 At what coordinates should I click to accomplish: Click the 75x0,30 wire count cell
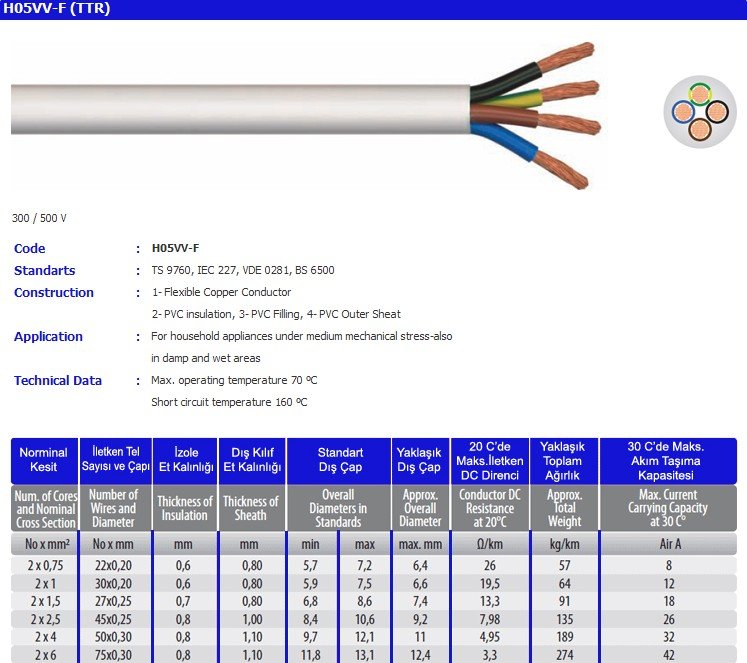(x=113, y=655)
